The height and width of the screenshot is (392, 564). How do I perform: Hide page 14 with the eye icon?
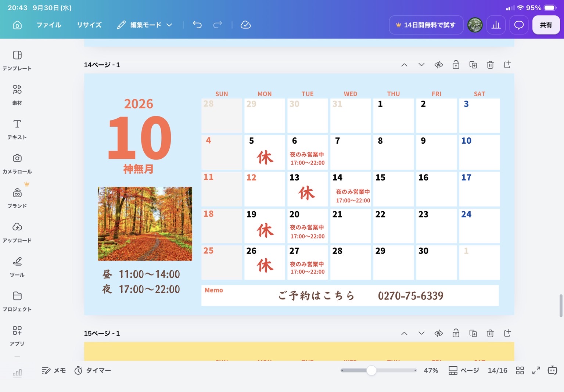(439, 65)
